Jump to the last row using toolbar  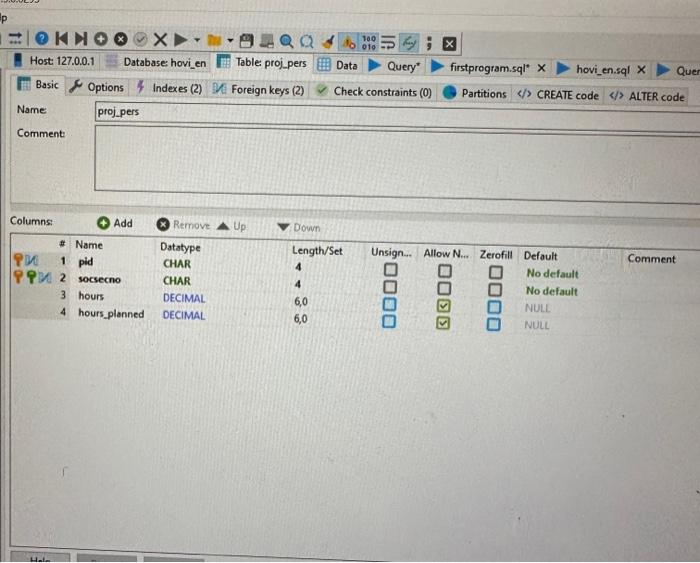(81, 39)
